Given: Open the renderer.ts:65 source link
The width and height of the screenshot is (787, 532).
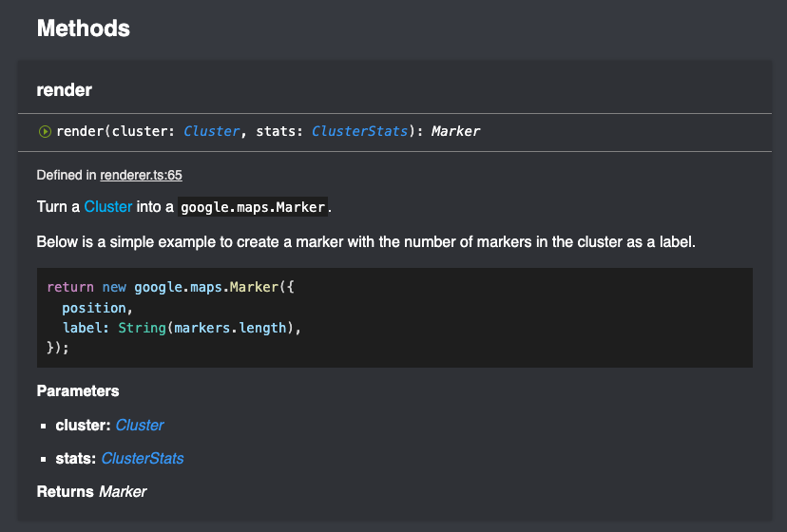Looking at the screenshot, I should [x=141, y=175].
